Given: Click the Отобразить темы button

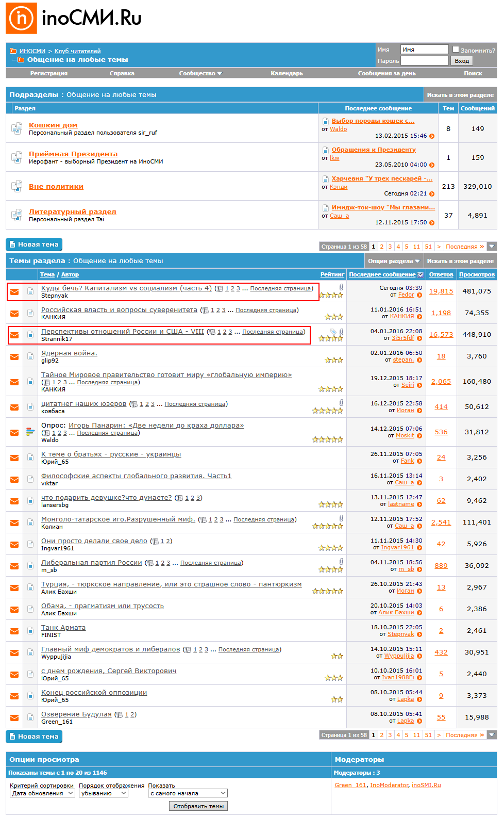Looking at the screenshot, I should pos(198,806).
